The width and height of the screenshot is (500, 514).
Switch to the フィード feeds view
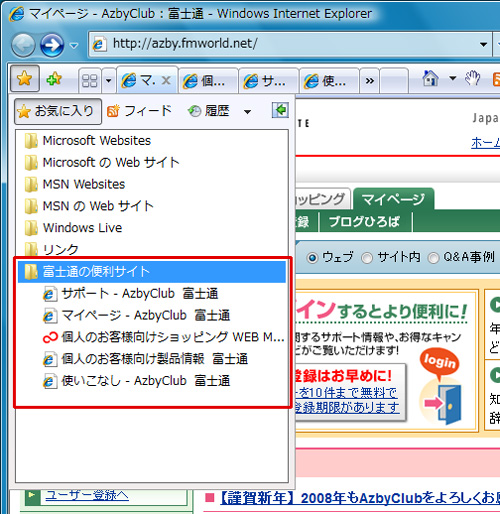point(139,111)
